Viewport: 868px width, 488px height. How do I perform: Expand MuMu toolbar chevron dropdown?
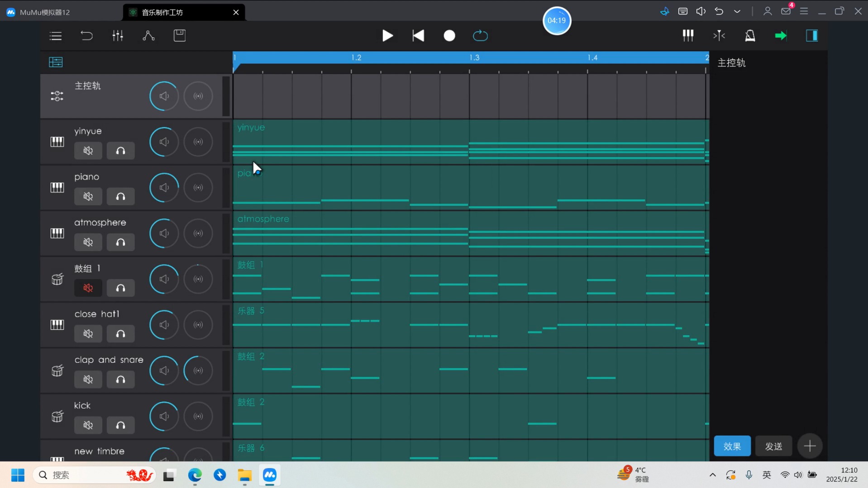click(737, 11)
